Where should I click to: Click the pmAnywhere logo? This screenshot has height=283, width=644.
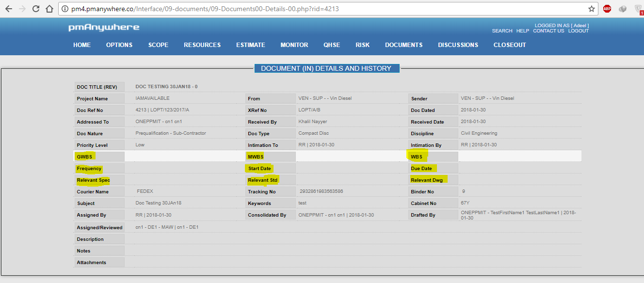click(x=104, y=28)
